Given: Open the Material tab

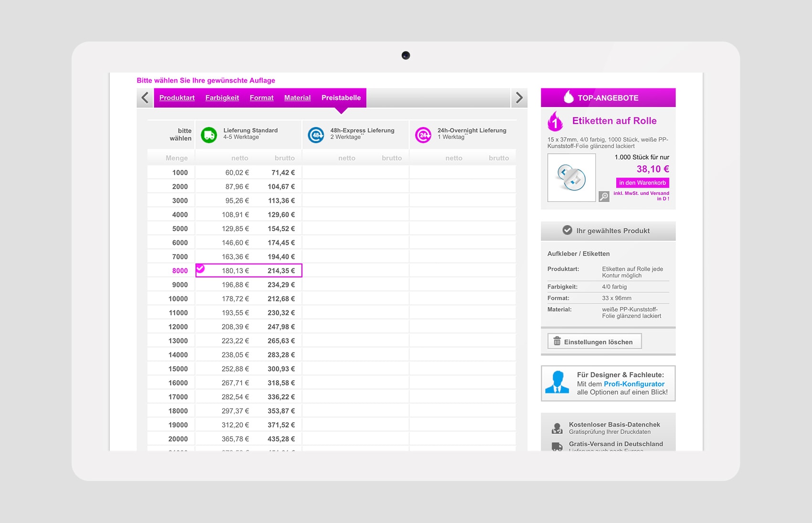Looking at the screenshot, I should [x=297, y=98].
